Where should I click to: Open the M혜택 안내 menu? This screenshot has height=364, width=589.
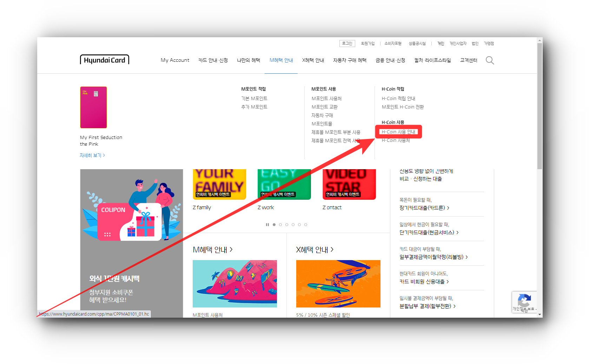click(281, 60)
